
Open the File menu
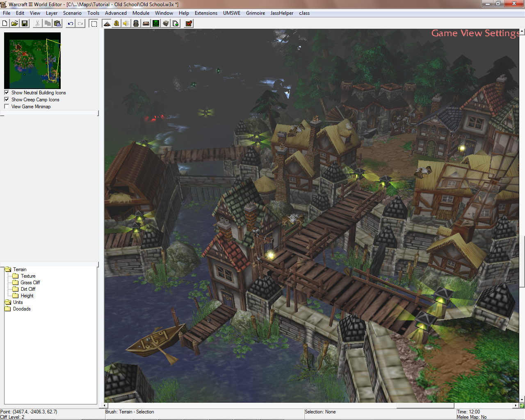point(7,13)
